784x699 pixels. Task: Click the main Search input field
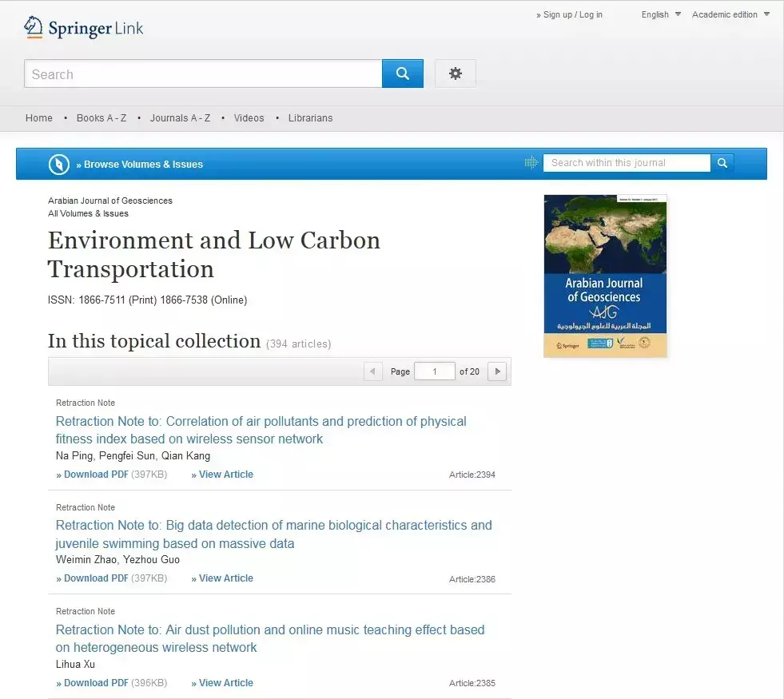pyautogui.click(x=203, y=74)
